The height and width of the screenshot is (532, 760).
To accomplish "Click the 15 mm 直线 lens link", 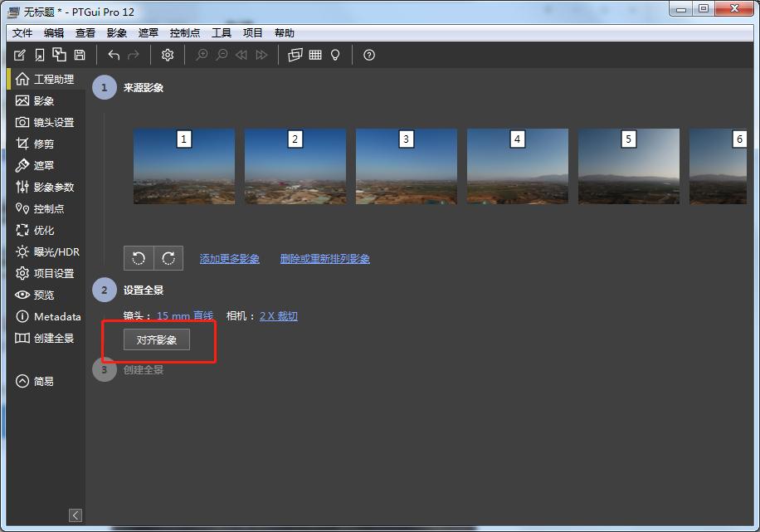I will (185, 316).
